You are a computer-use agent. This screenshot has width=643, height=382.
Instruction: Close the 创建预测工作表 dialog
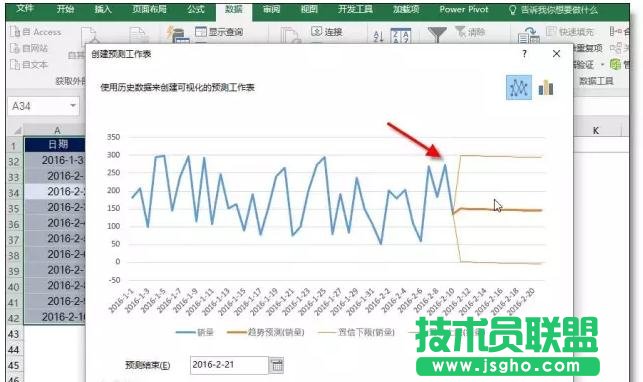(556, 54)
